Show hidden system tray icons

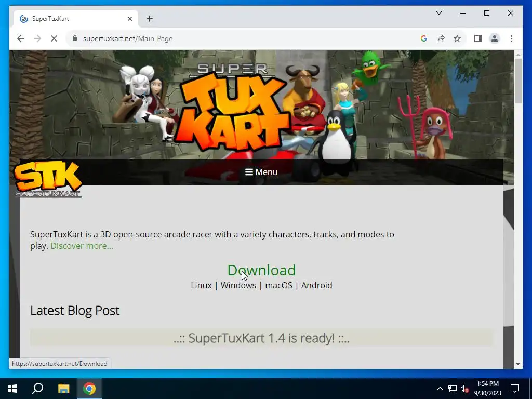coord(440,389)
